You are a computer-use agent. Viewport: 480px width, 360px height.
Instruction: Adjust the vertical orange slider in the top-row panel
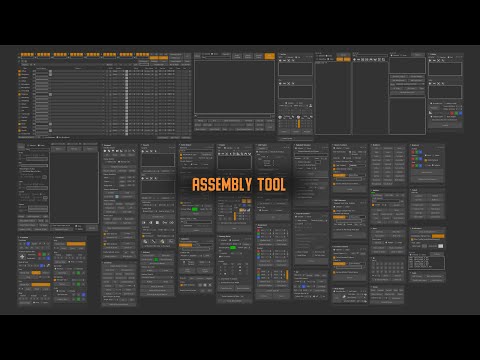tap(299, 123)
